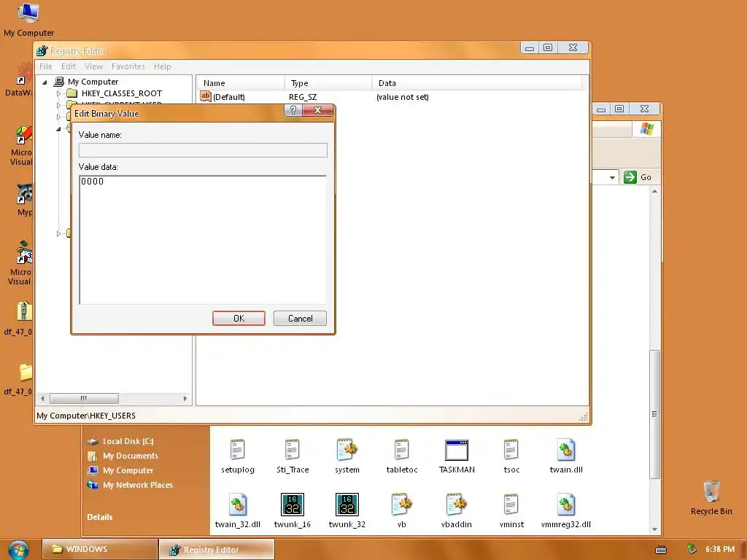Select the vbaddin file icon
Viewport: 747px width, 560px height.
(457, 505)
